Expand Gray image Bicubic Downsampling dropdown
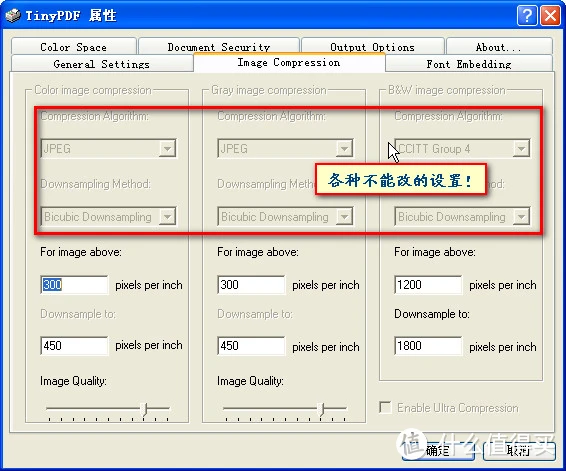This screenshot has height=471, width=566. 285,217
